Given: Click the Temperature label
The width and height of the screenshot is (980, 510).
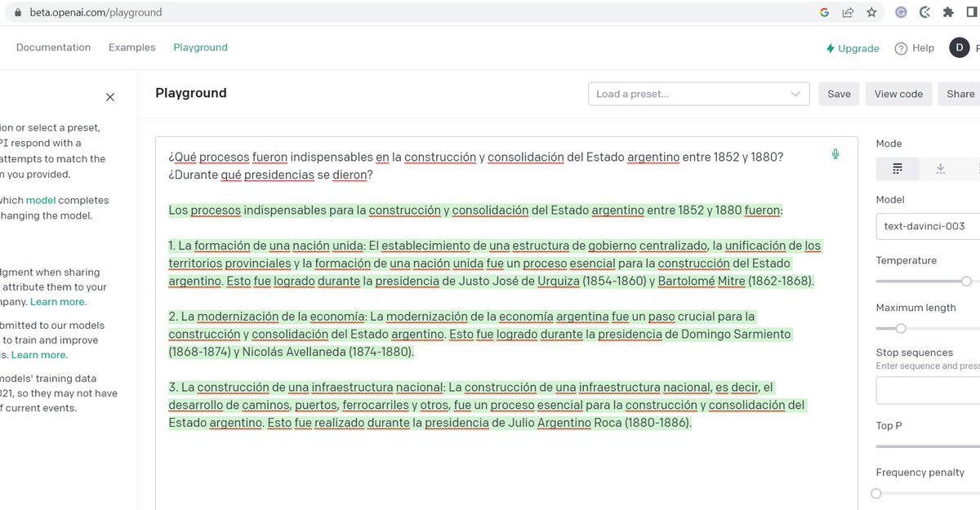Looking at the screenshot, I should pos(906,260).
